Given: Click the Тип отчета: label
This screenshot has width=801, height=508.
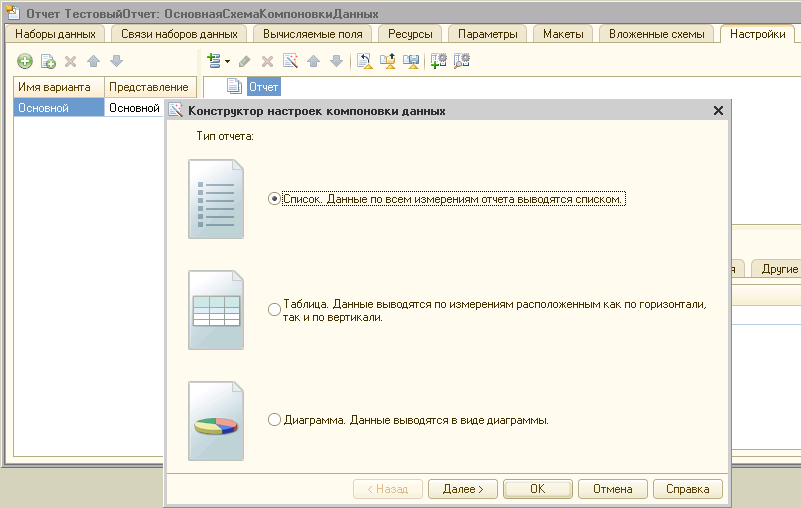Looking at the screenshot, I should click(x=225, y=136).
